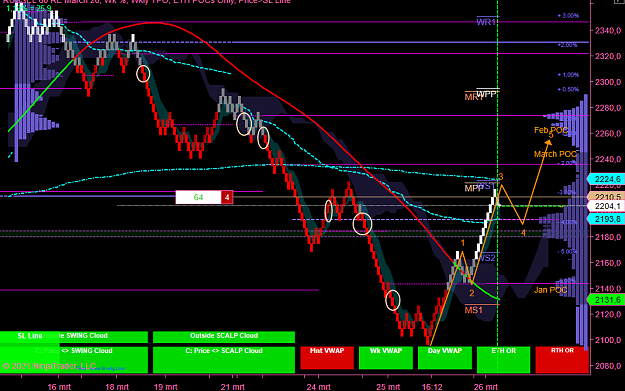The height and width of the screenshot is (391, 625).
Task: Select the white 2204,1 last price marker
Action: (606, 206)
